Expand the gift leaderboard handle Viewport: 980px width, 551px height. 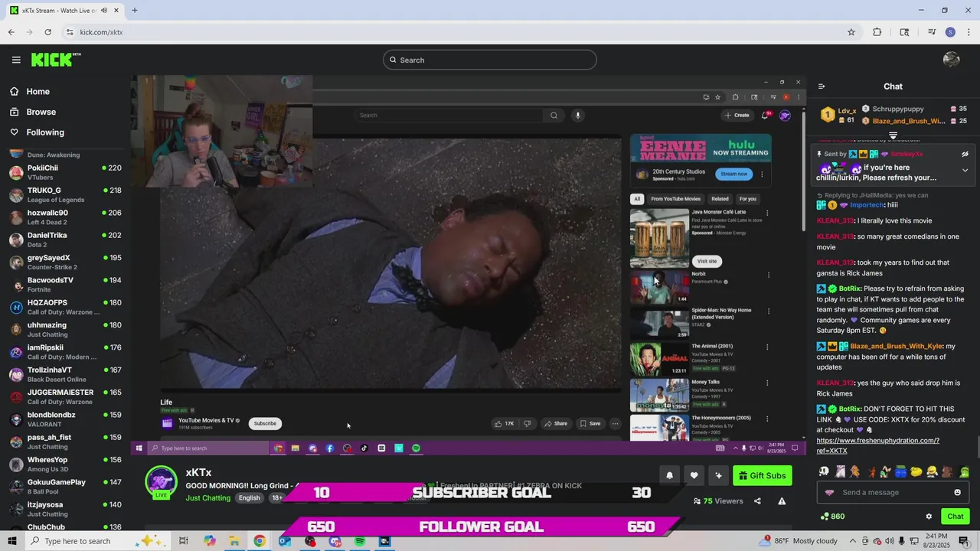[x=893, y=135]
